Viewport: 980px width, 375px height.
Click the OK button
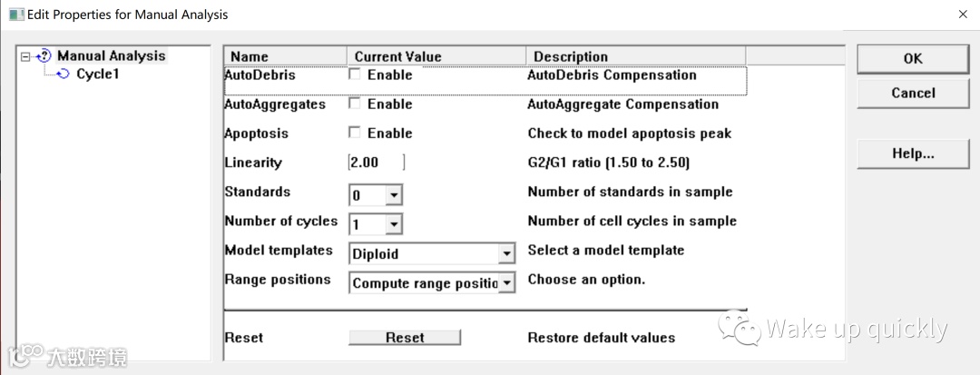pyautogui.click(x=913, y=58)
